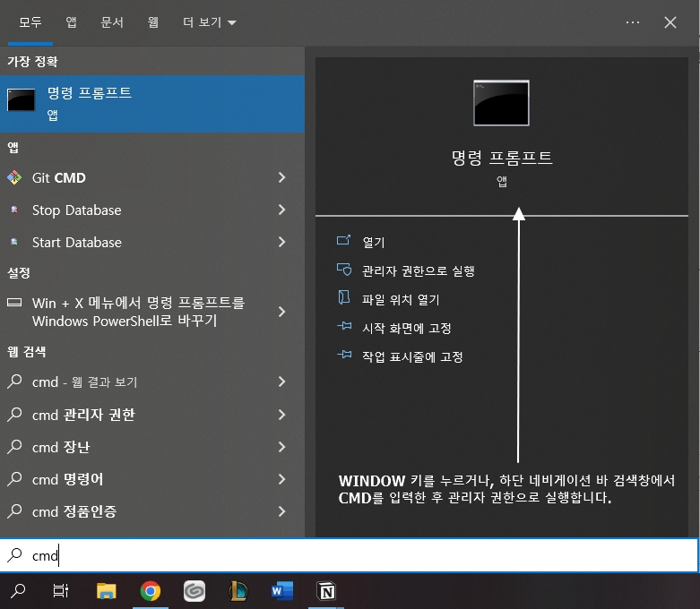Click search icon beside 'cmd 관리자 권한'
The width and height of the screenshot is (700, 609).
[x=14, y=415]
